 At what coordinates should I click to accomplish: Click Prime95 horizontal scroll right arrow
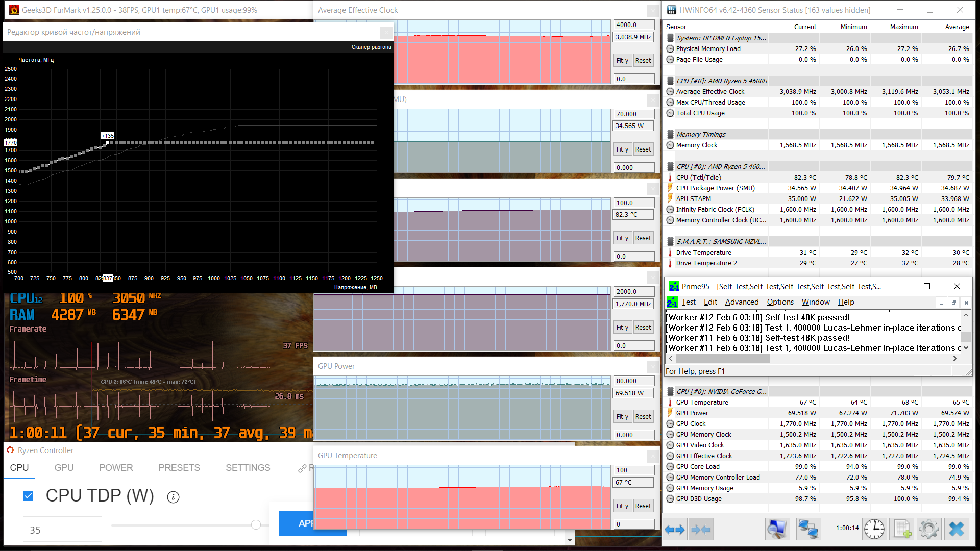(955, 359)
